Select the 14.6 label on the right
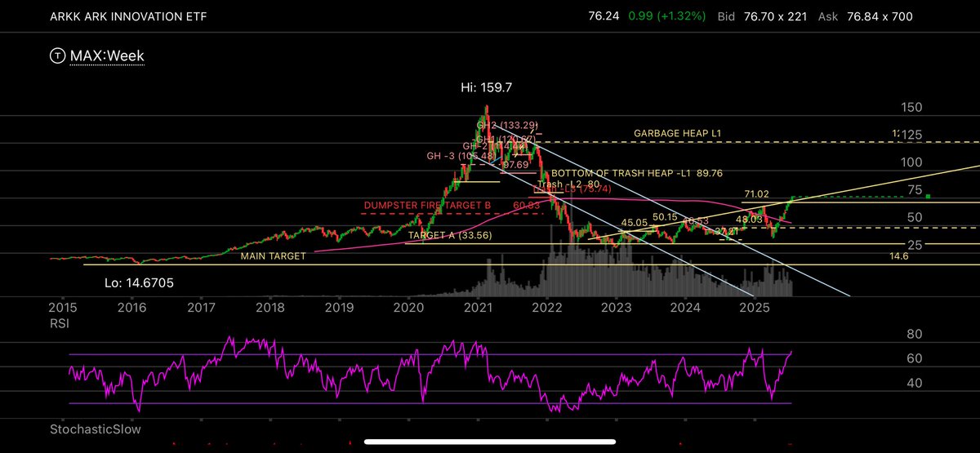The width and height of the screenshot is (980, 453). (x=901, y=255)
